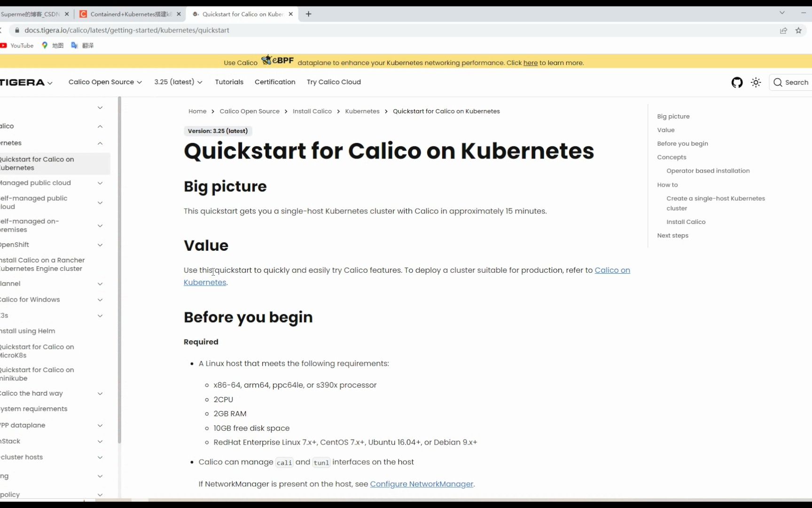Open Quickstart for Calico on MicroK8s
Image resolution: width=812 pixels, height=508 pixels.
(37, 351)
